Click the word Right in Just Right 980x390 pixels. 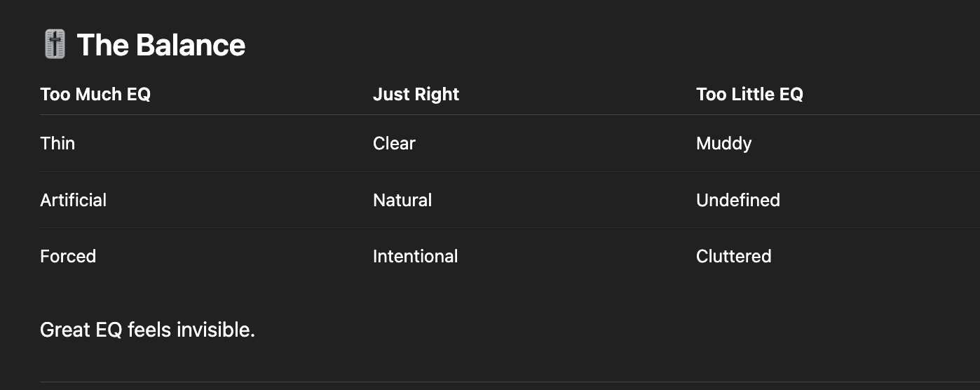coord(437,94)
